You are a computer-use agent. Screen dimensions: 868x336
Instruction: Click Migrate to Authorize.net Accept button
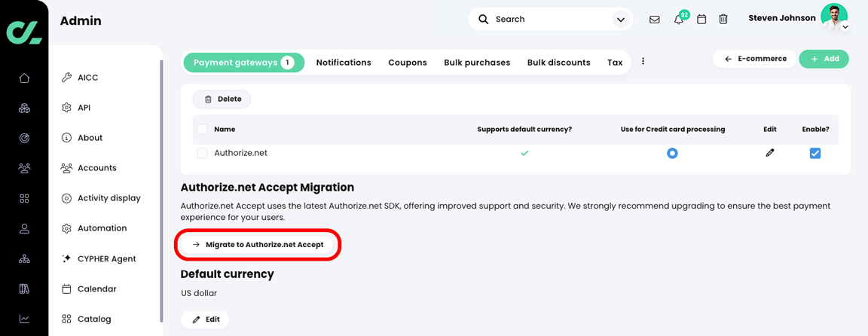click(x=258, y=244)
